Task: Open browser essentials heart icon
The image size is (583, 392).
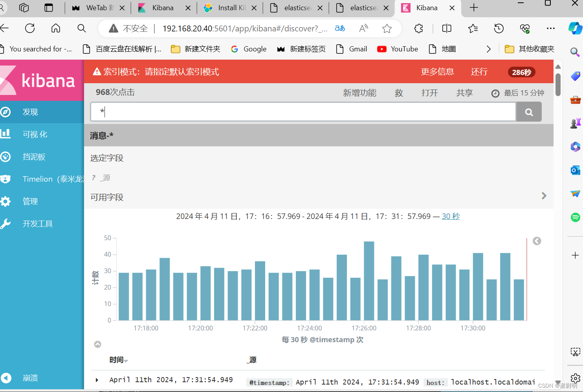Action: (x=525, y=28)
